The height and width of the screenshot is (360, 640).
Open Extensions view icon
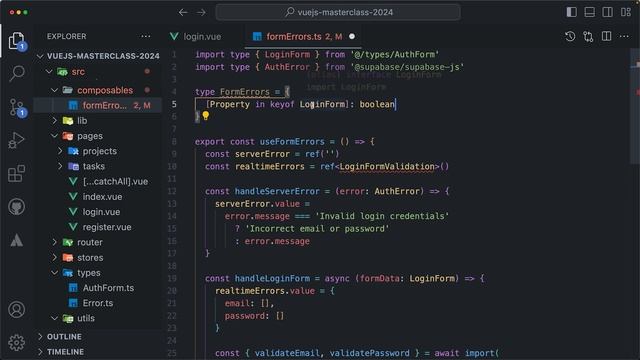(x=17, y=174)
